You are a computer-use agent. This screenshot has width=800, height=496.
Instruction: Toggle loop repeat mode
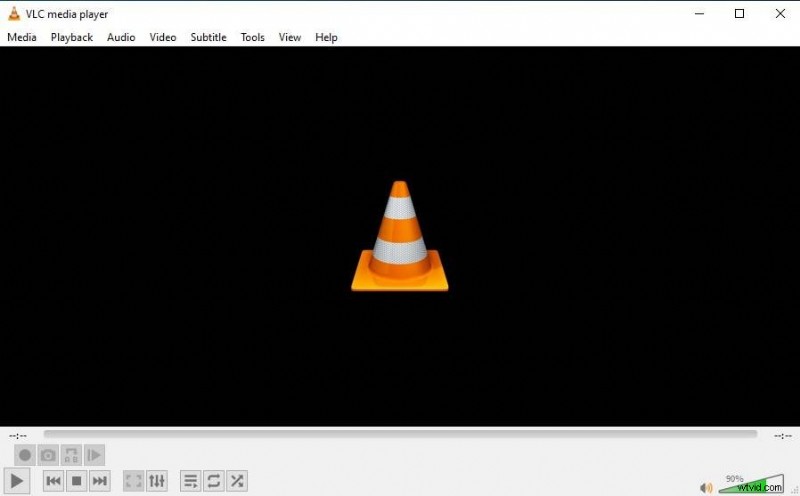213,481
